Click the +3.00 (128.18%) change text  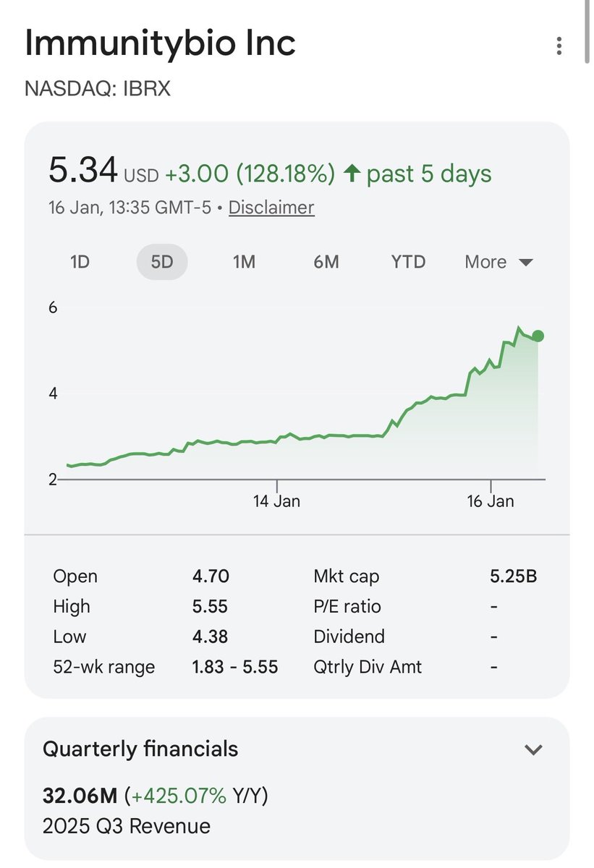pos(250,174)
